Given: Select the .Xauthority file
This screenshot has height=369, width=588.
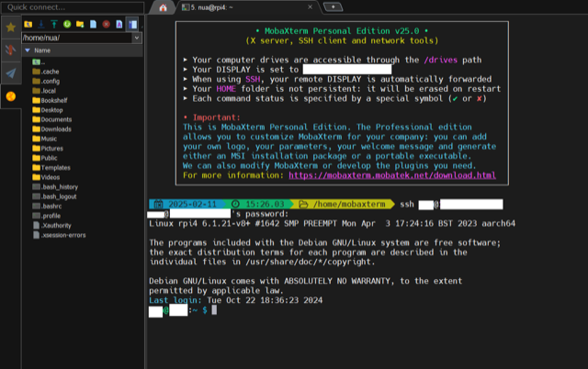Looking at the screenshot, I should [51, 226].
